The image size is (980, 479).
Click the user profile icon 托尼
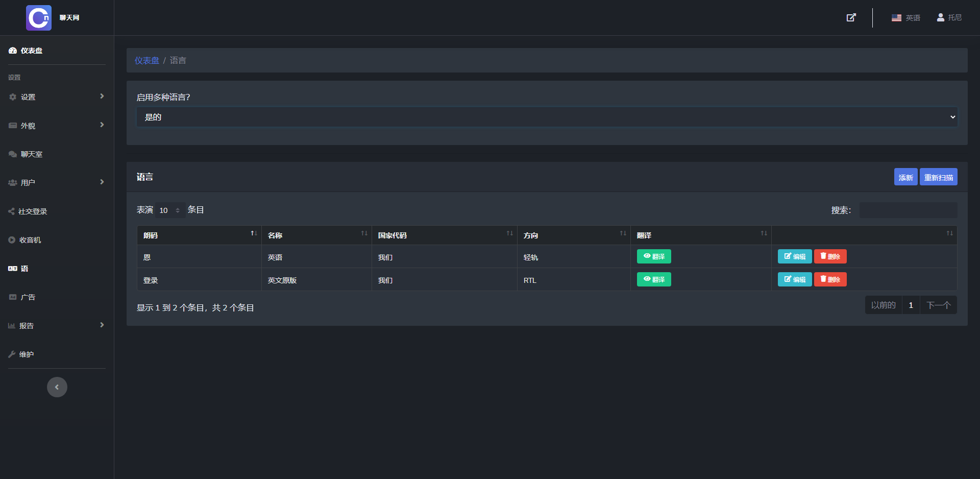[x=949, y=18]
